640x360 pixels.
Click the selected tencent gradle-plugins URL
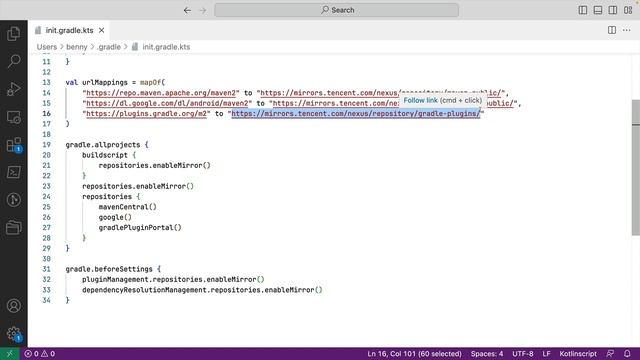(x=356, y=113)
